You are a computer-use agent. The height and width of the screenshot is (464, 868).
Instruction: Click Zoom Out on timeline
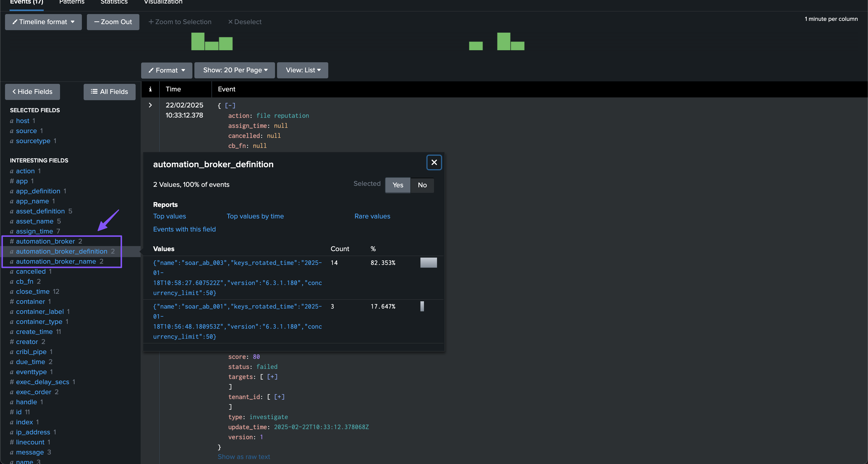[x=113, y=22]
